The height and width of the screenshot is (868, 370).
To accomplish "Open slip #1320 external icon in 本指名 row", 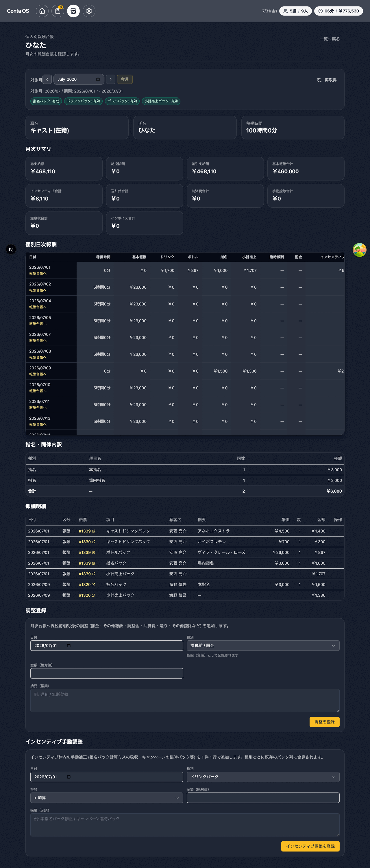I will 93,585.
